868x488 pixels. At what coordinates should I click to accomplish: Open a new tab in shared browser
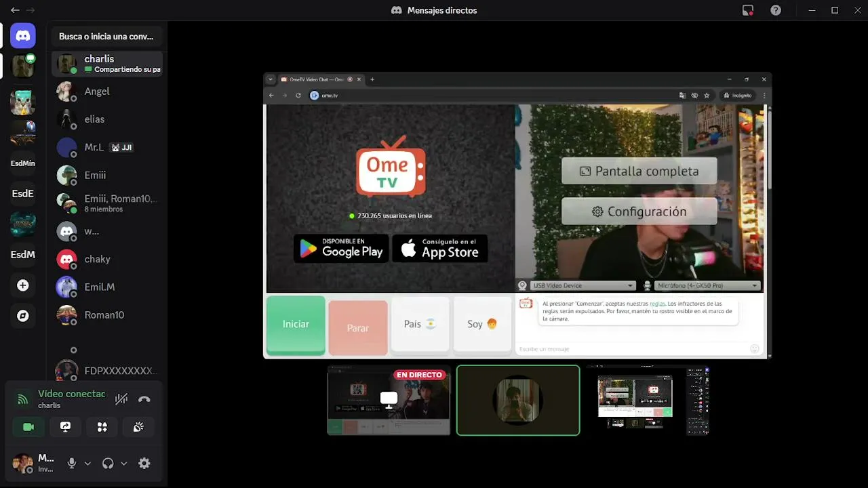(x=372, y=79)
